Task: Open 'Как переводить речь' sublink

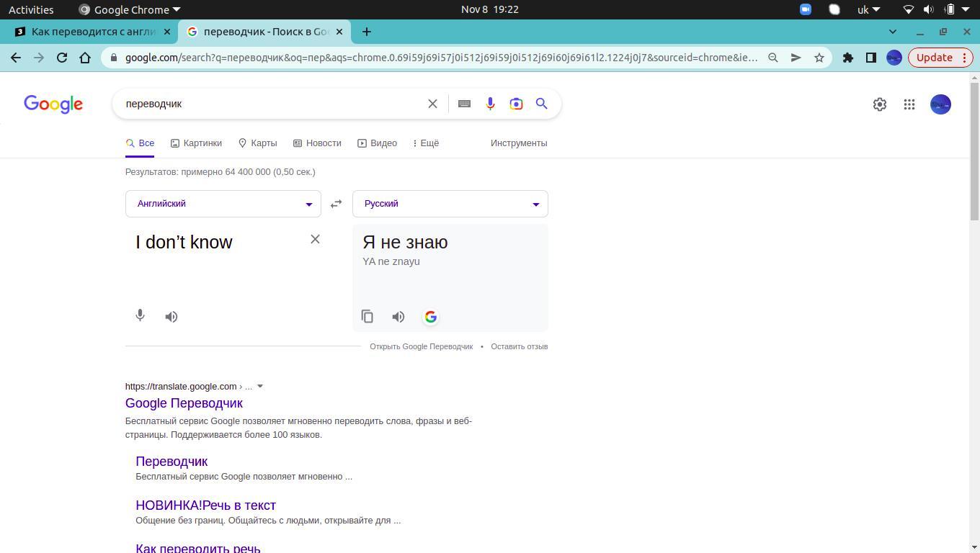Action: [x=198, y=548]
